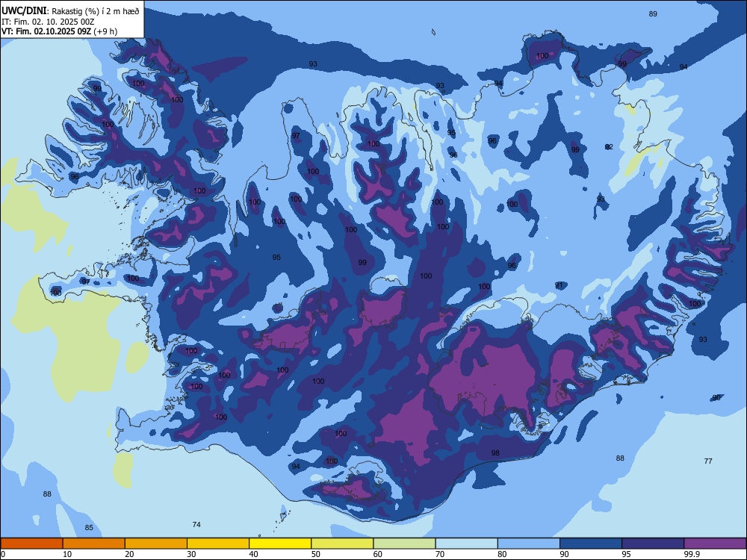This screenshot has width=747, height=560.
Task: Click the 89 value on the map
Action: point(653,13)
